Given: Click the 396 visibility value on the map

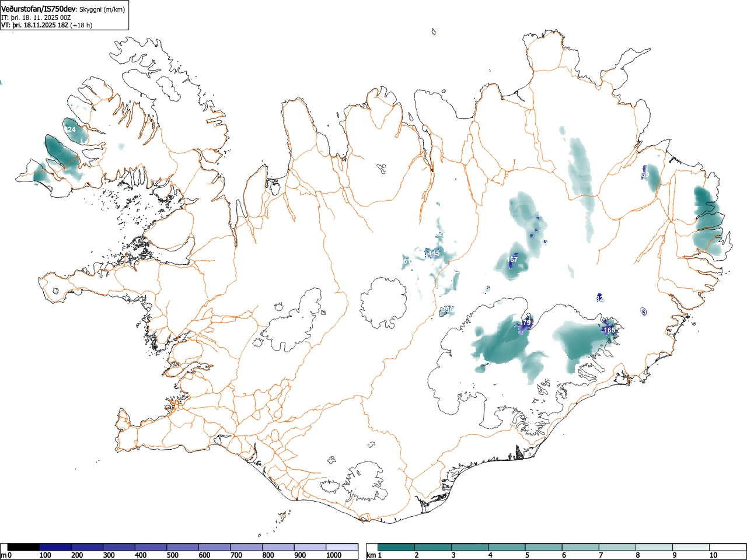Looking at the screenshot, I should coord(448,309).
